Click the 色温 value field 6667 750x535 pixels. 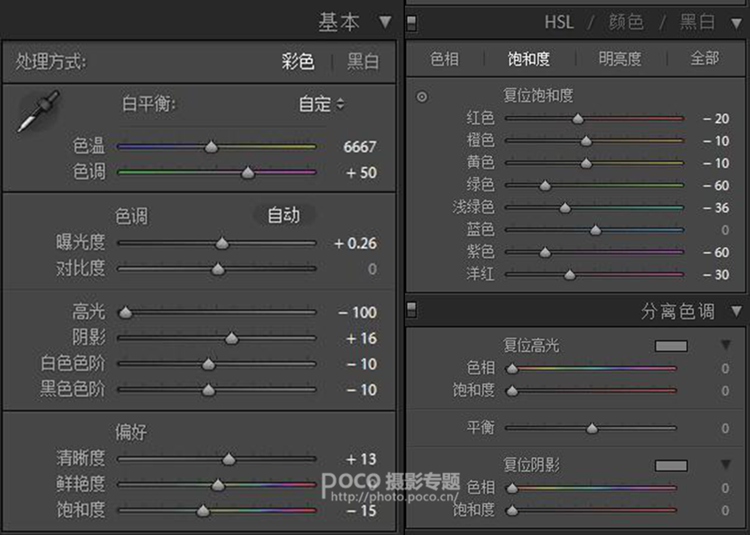click(359, 147)
